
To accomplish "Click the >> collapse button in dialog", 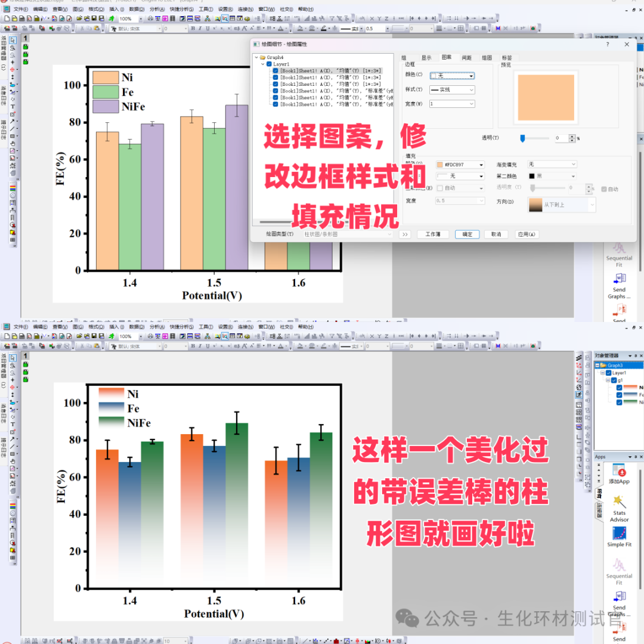I will [405, 234].
